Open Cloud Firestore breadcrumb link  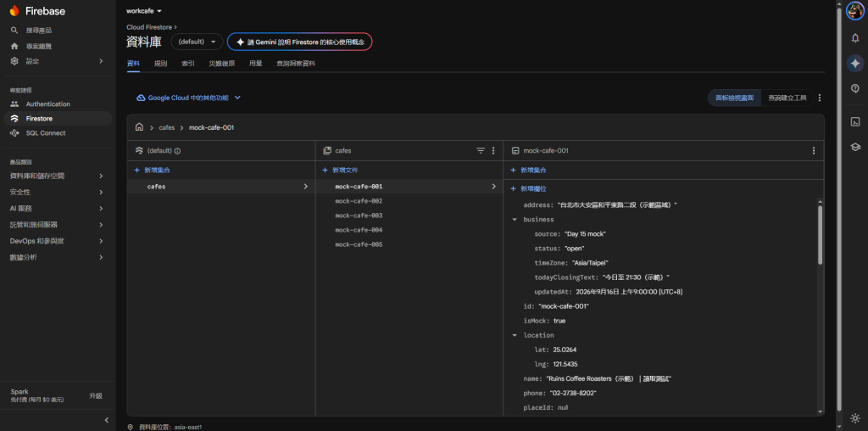(x=149, y=26)
